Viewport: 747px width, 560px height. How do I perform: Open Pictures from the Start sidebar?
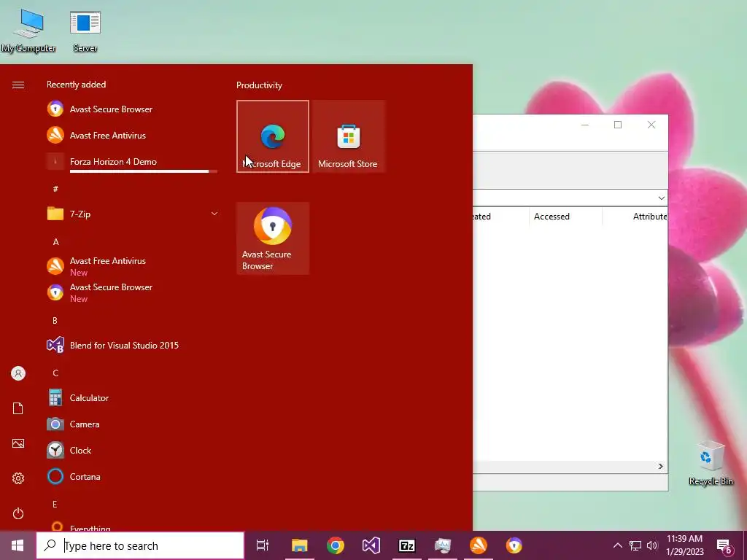click(18, 443)
